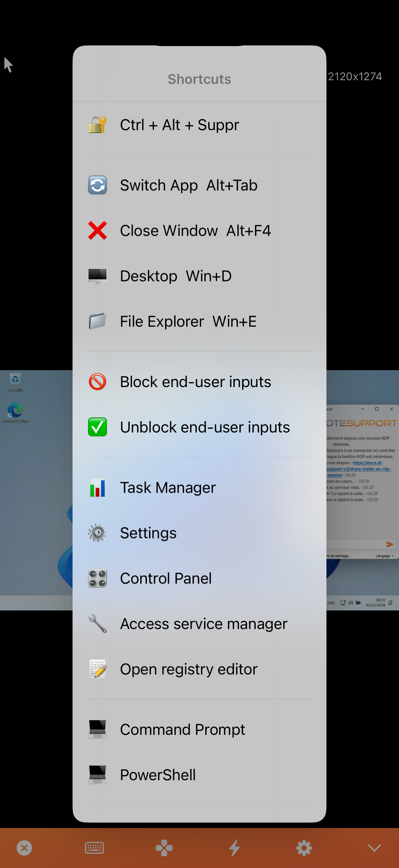Tap the File Explorer folder icon
The width and height of the screenshot is (399, 868).
(x=98, y=321)
